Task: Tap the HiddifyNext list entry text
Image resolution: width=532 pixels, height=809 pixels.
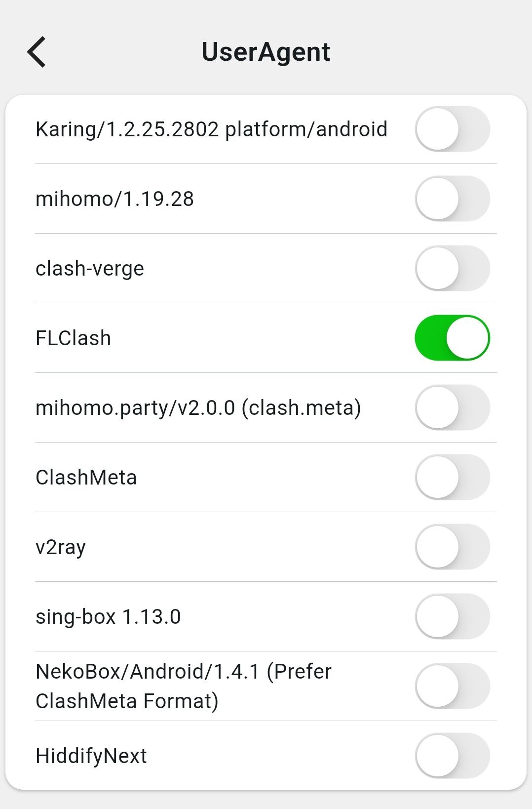Action: (x=91, y=756)
